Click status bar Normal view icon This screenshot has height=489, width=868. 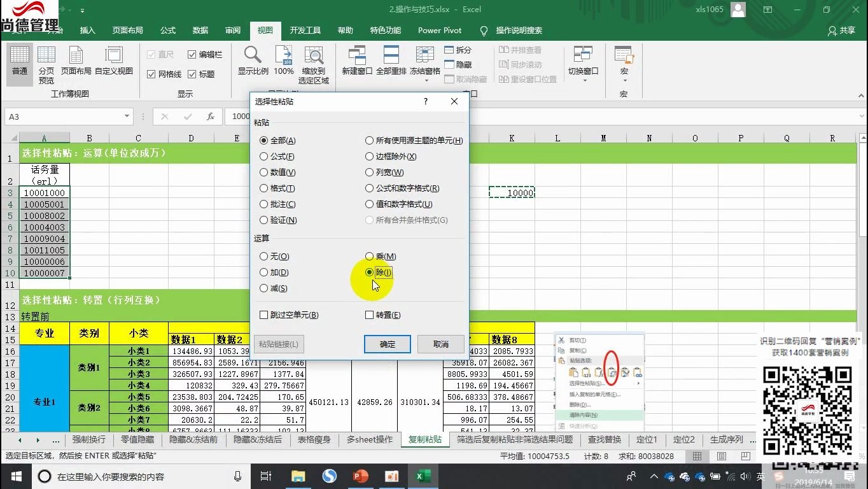(x=697, y=456)
